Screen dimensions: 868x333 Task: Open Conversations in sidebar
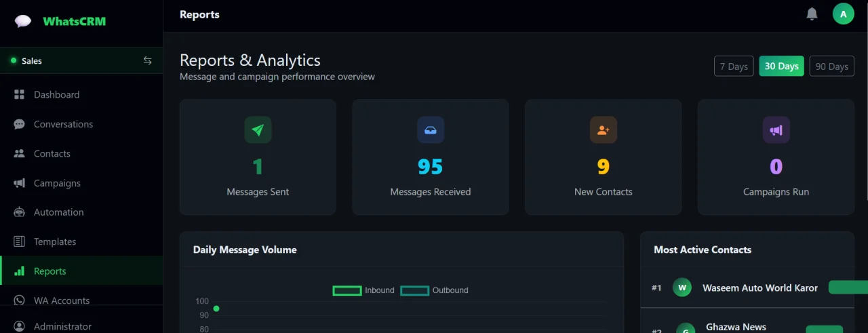[x=81, y=124]
